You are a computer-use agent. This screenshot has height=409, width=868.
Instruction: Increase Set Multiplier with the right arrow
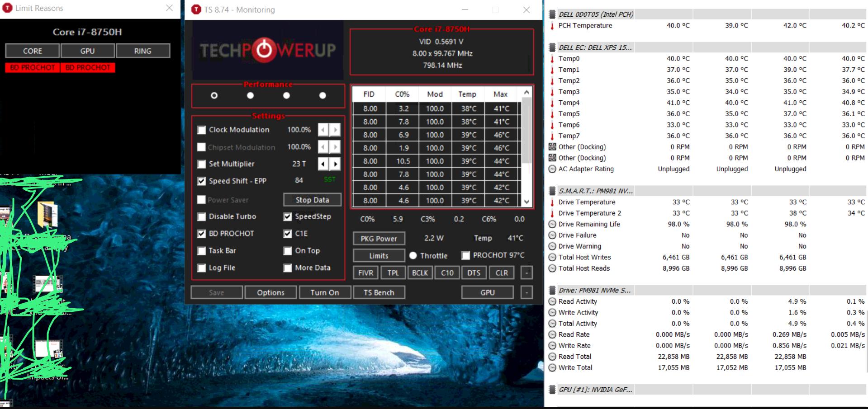[x=335, y=164]
